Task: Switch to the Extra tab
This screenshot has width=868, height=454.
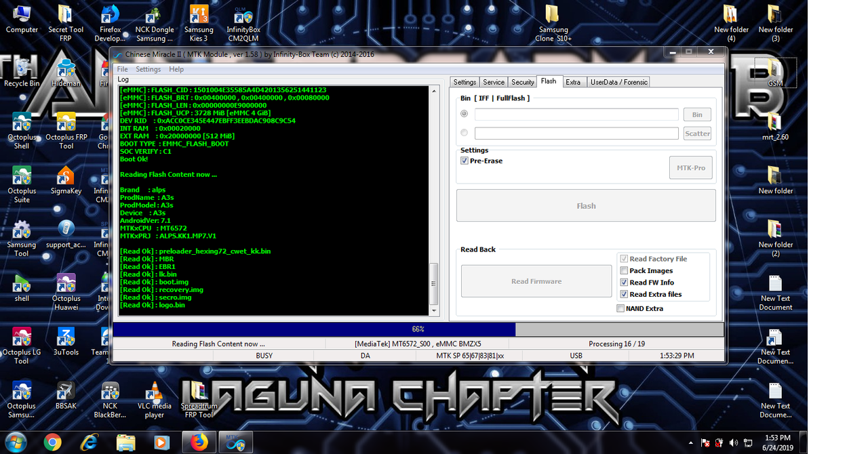Action: click(574, 82)
